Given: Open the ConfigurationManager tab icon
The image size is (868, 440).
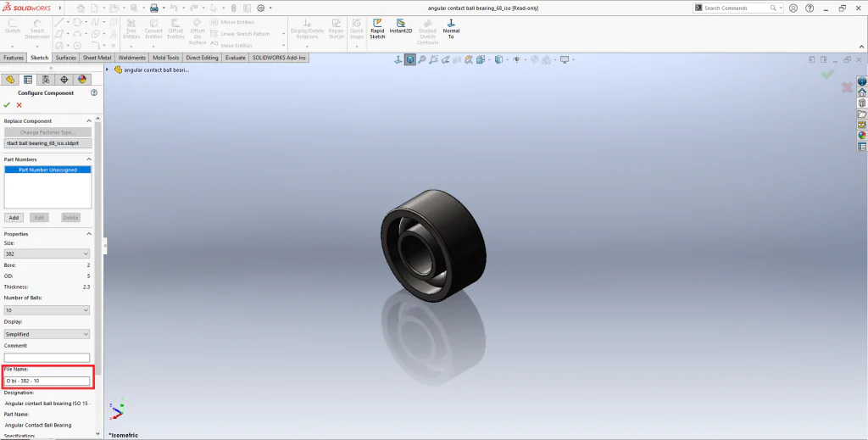Looking at the screenshot, I should (x=46, y=79).
